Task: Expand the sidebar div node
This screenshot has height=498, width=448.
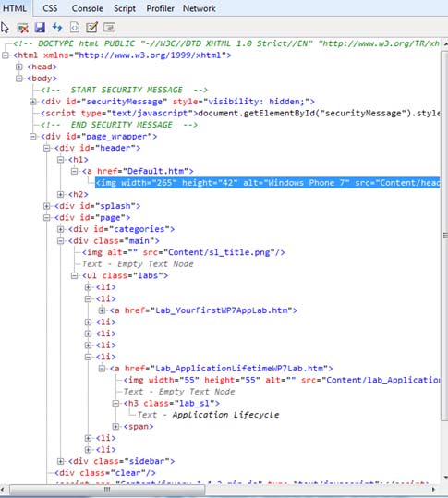Action: (60, 461)
